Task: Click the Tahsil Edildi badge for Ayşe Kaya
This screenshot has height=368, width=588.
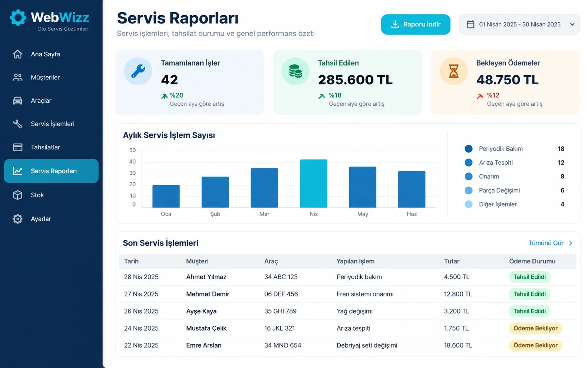Action: [529, 311]
